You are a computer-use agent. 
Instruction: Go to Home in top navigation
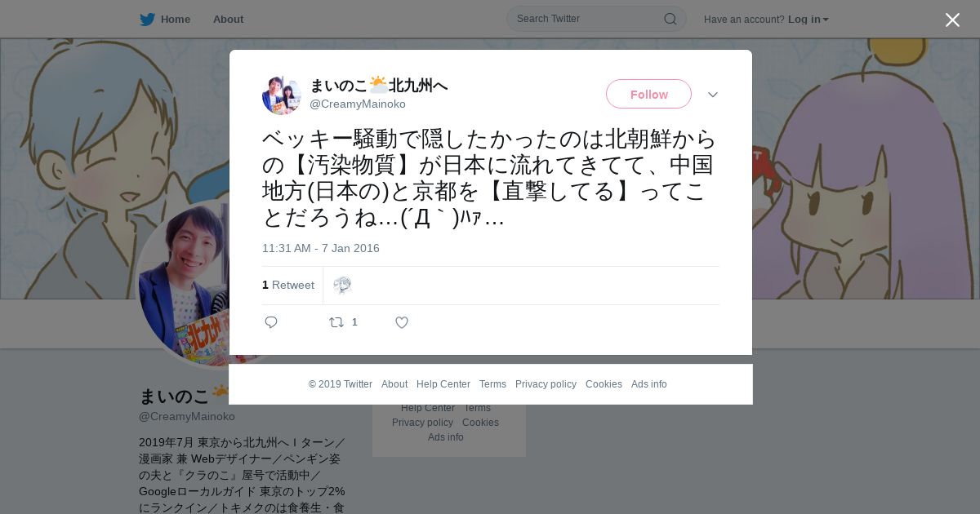[175, 20]
